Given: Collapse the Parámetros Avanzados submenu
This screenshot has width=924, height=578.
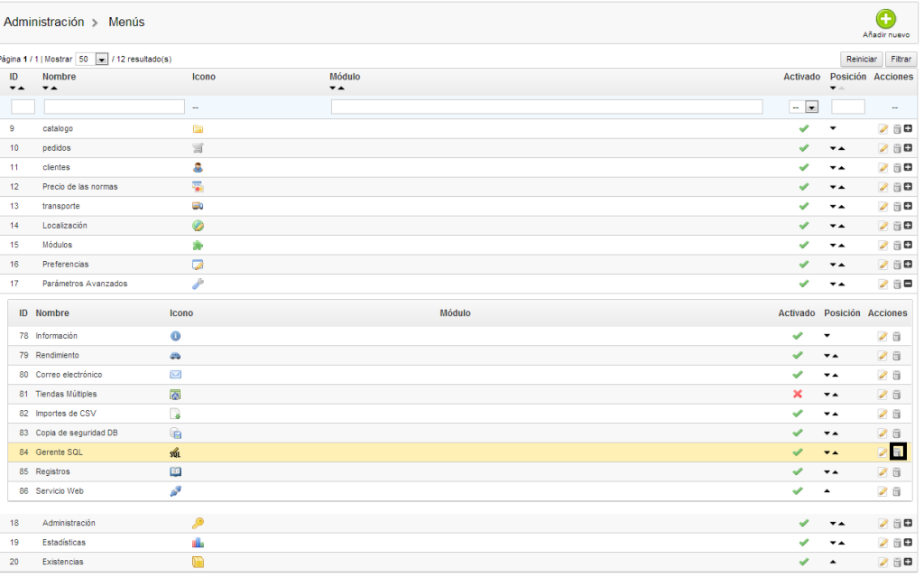Looking at the screenshot, I should pos(908,284).
